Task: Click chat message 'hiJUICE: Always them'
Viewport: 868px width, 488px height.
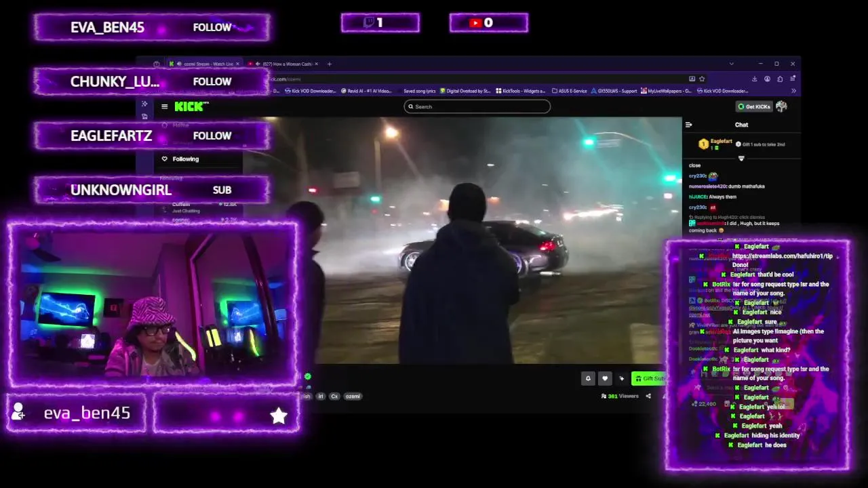Action: click(712, 197)
